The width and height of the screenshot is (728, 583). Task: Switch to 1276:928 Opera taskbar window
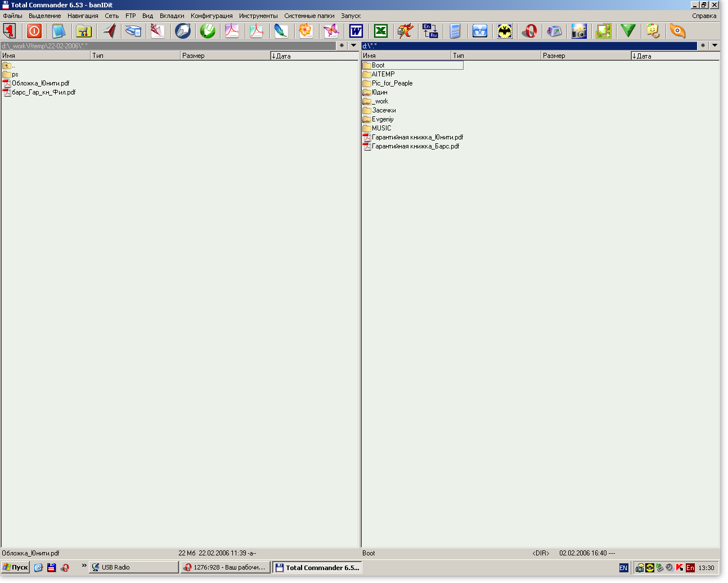click(x=226, y=567)
